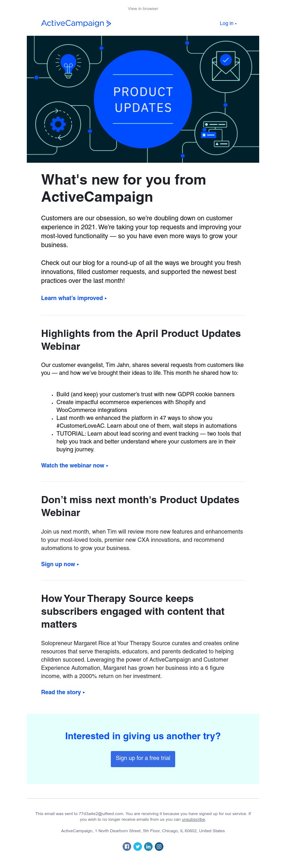286x868 pixels.
Task: Click the chat boxes icon in banner
Action: click(216, 134)
